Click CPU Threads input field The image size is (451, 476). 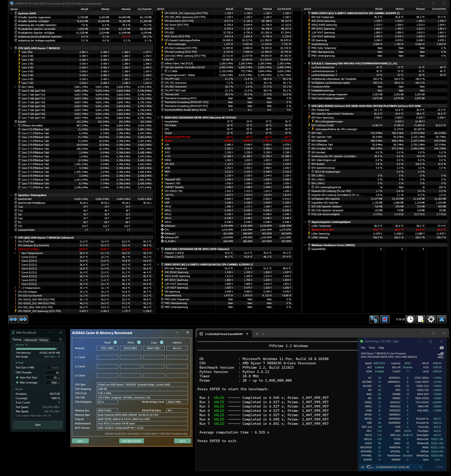point(53,373)
